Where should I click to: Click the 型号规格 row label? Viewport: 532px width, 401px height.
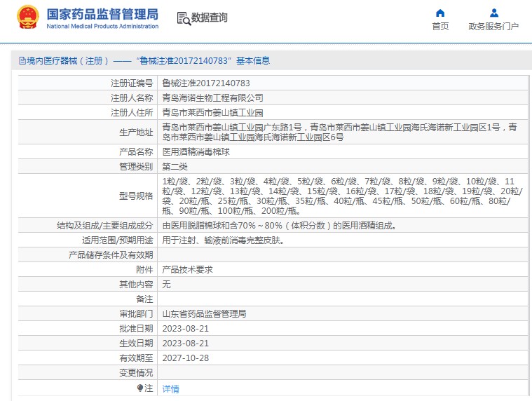pos(136,196)
